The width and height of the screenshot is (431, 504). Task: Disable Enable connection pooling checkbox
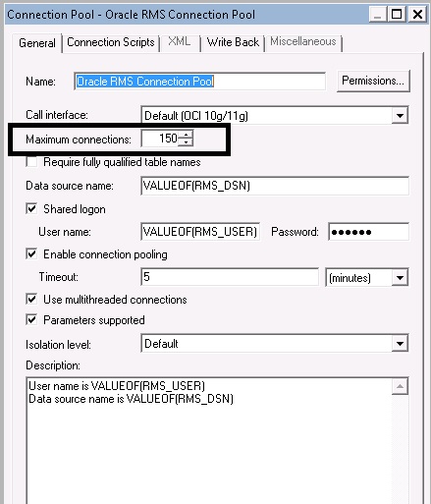tap(31, 254)
